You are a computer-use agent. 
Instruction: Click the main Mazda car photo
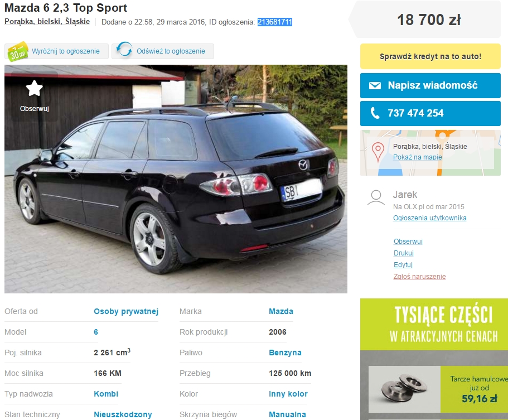(176, 179)
